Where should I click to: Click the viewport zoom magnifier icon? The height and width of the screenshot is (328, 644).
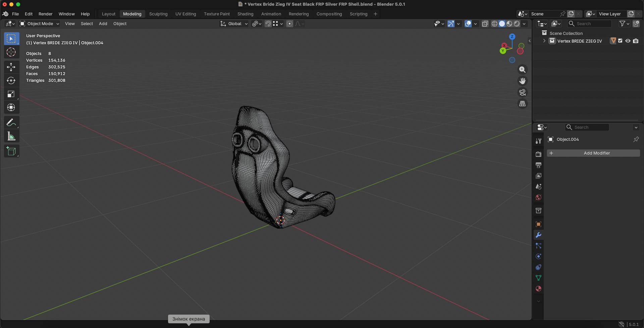coord(522,69)
